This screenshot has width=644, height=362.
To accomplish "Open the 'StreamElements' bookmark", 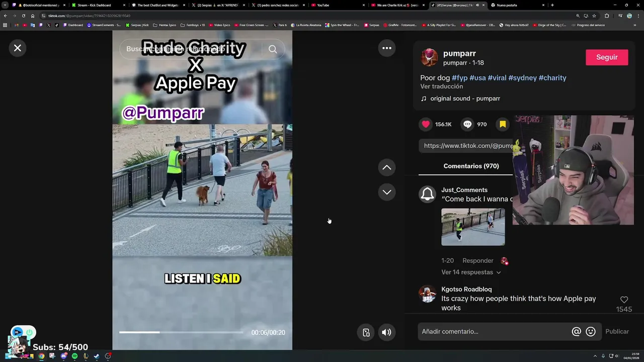I will (104, 25).
